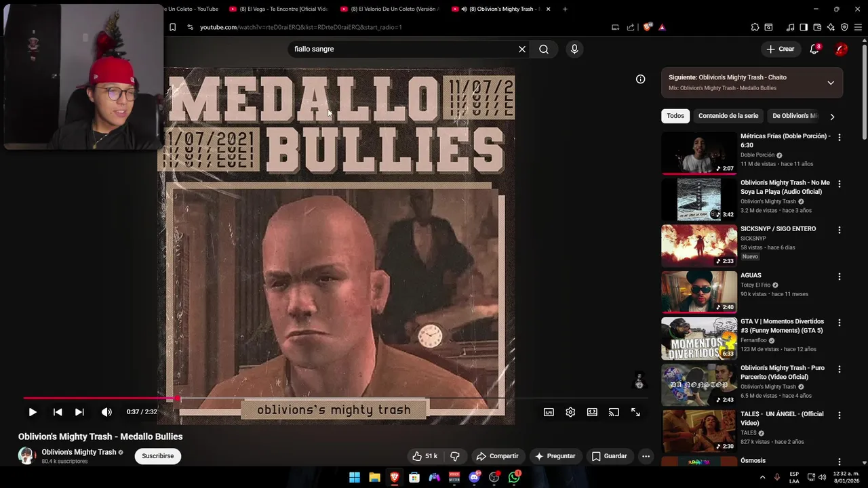The width and height of the screenshot is (868, 488).
Task: Open Oblivion's Mighty Trash channel avatar
Action: click(x=27, y=455)
